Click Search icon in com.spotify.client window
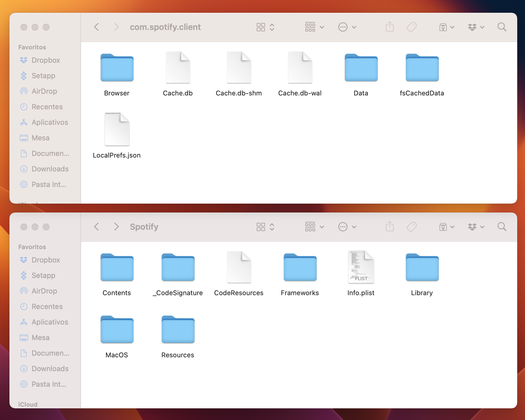Image resolution: width=525 pixels, height=420 pixels. coord(502,27)
